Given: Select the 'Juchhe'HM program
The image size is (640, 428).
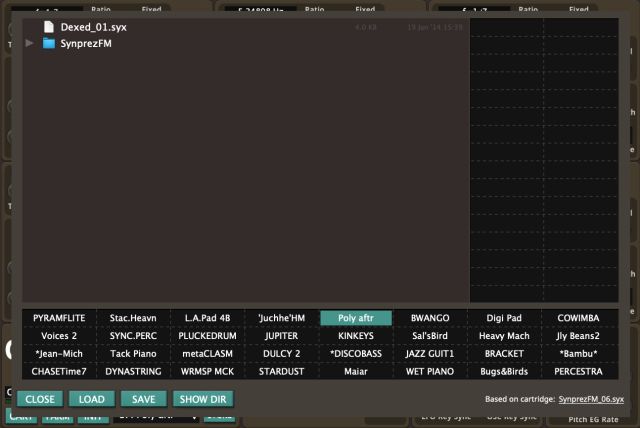Looking at the screenshot, I should [x=282, y=318].
